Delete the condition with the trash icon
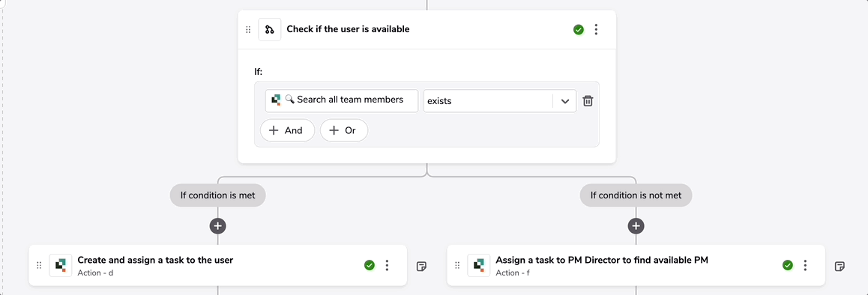868x295 pixels. coord(588,101)
